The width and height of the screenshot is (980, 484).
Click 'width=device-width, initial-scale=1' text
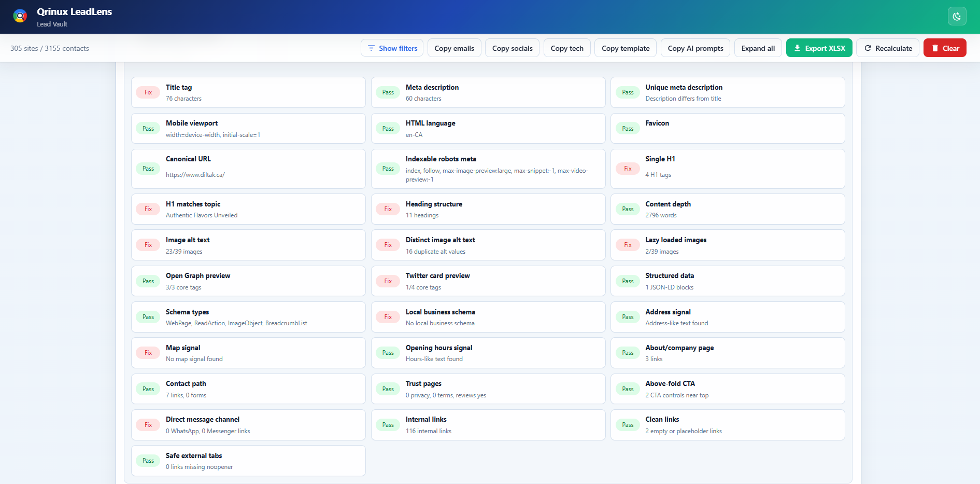[x=213, y=135]
